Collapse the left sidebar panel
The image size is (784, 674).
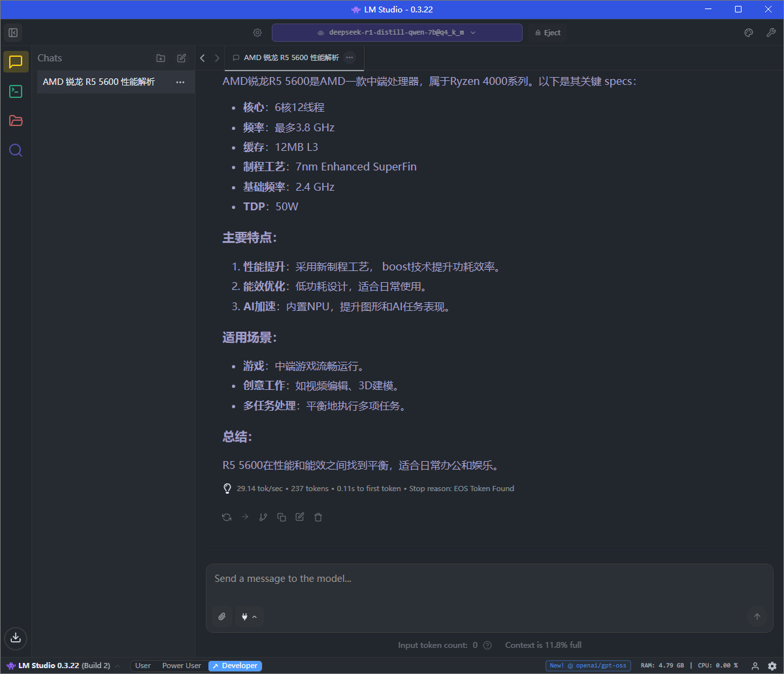(x=13, y=33)
